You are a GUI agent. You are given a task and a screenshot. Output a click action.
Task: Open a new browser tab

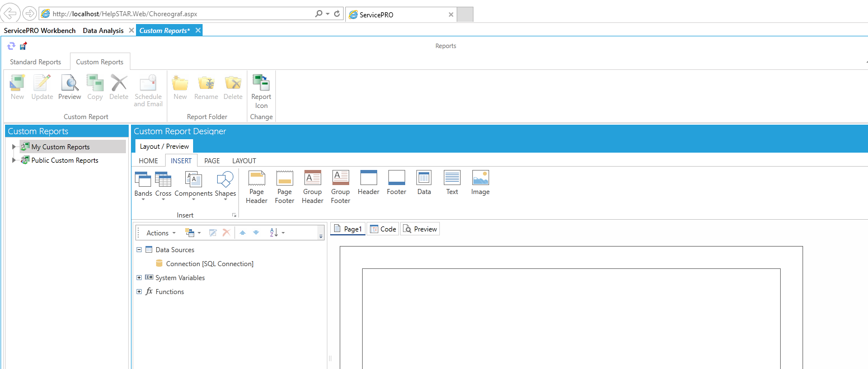tap(465, 15)
